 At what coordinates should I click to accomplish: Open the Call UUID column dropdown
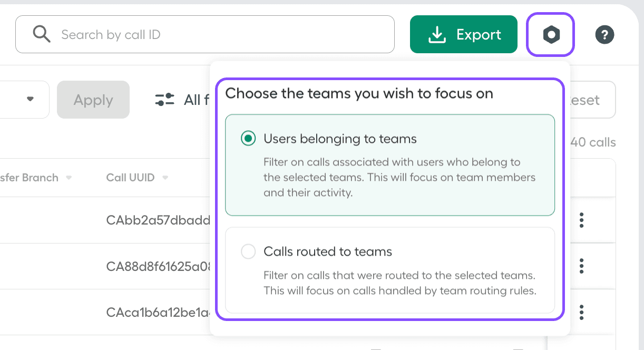pyautogui.click(x=165, y=178)
